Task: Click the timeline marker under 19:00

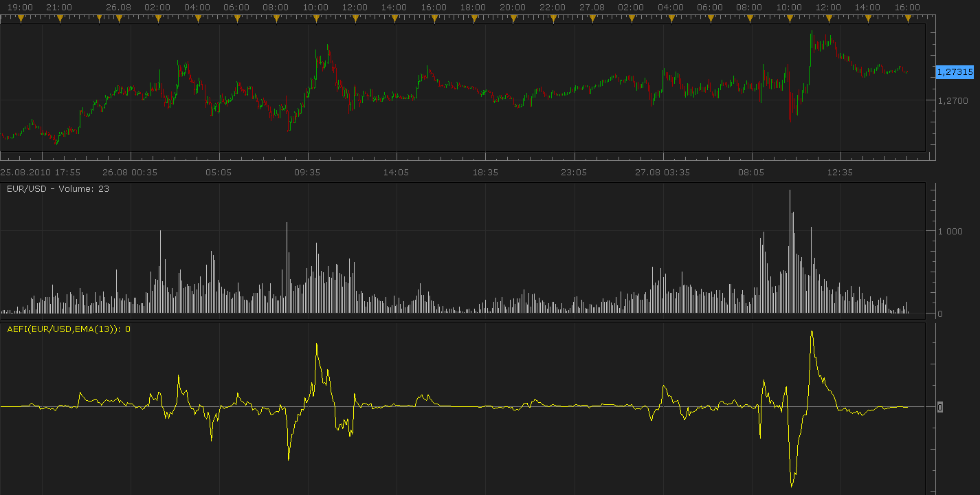Action: click(x=21, y=19)
